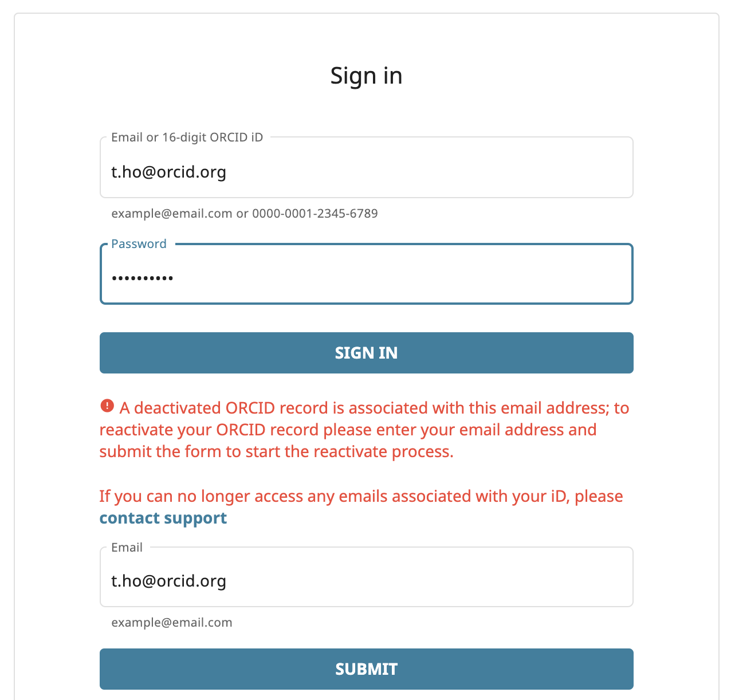Click the Email label above the lower field

click(127, 547)
